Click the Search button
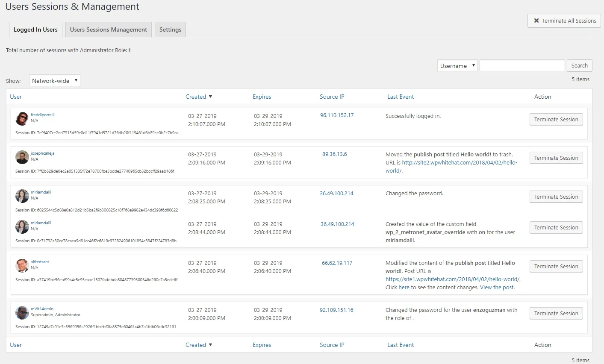 (x=579, y=66)
